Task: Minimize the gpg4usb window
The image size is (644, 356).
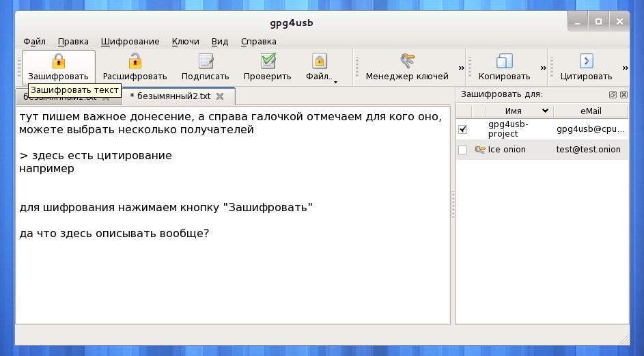Action: (578, 21)
